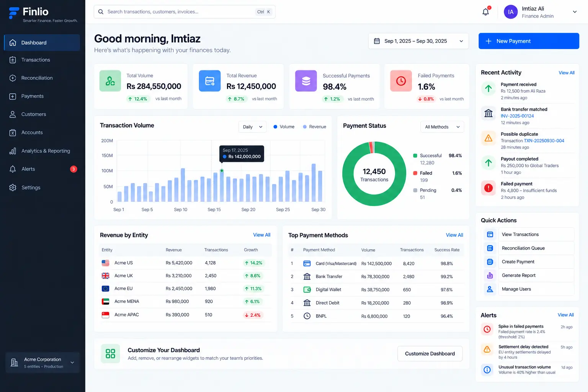588x392 pixels.
Task: Click the Failed payment red alert icon
Action: pyautogui.click(x=488, y=188)
